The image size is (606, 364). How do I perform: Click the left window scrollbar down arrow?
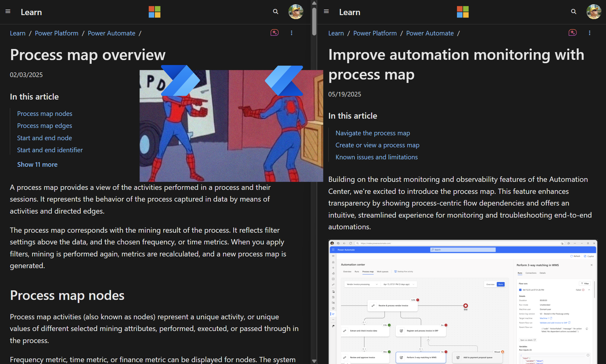pos(314,361)
